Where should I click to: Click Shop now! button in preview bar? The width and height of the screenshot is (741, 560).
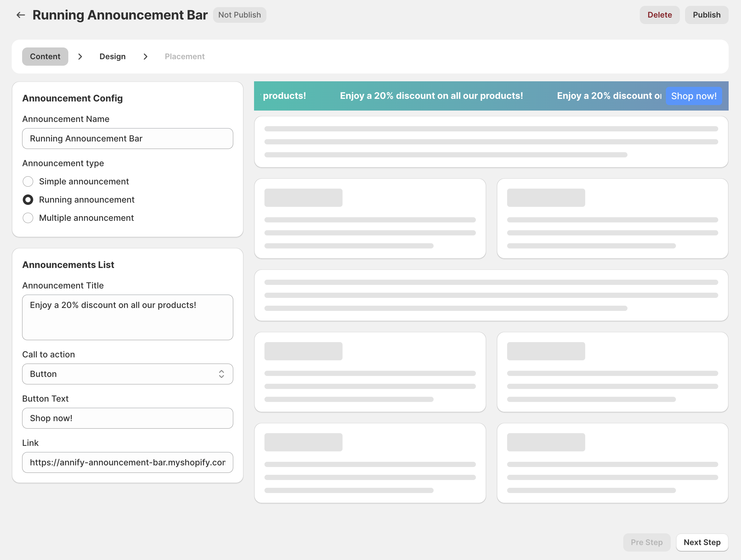tap(694, 96)
